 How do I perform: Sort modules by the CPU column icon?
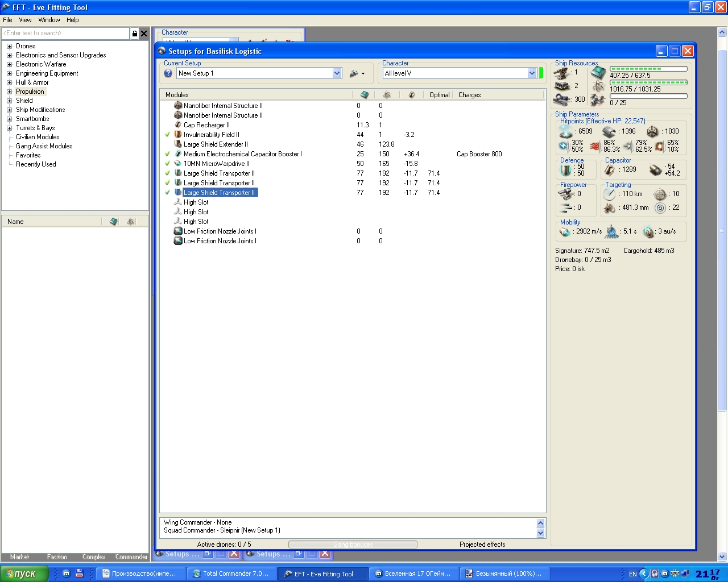click(x=365, y=95)
